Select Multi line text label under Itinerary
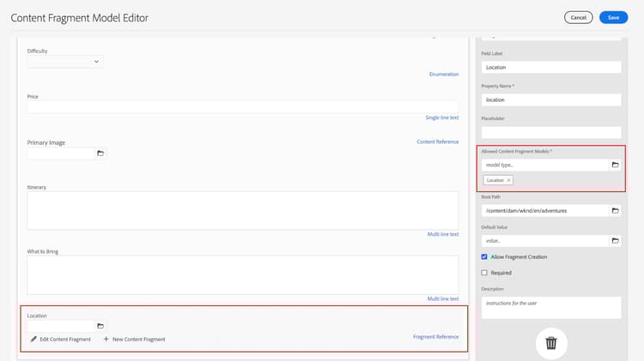 tap(443, 234)
